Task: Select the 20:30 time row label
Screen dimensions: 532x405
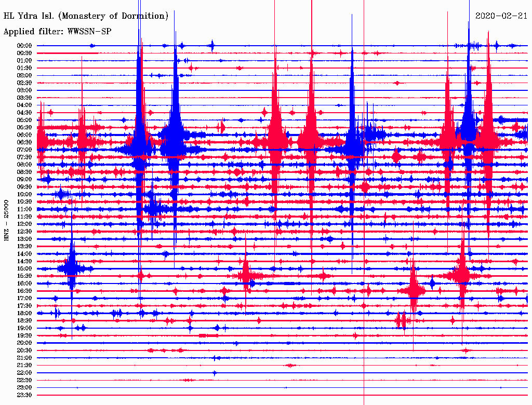Action: (x=24, y=350)
